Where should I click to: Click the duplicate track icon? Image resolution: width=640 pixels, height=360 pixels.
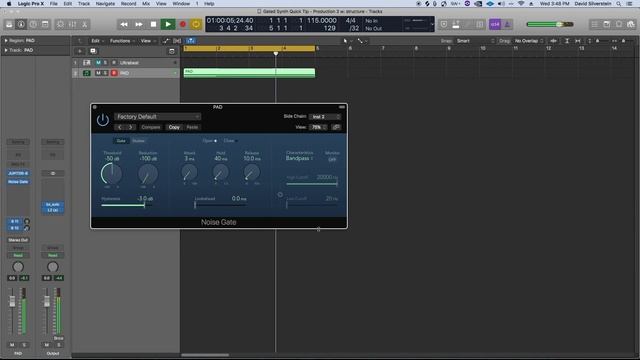coord(93,51)
